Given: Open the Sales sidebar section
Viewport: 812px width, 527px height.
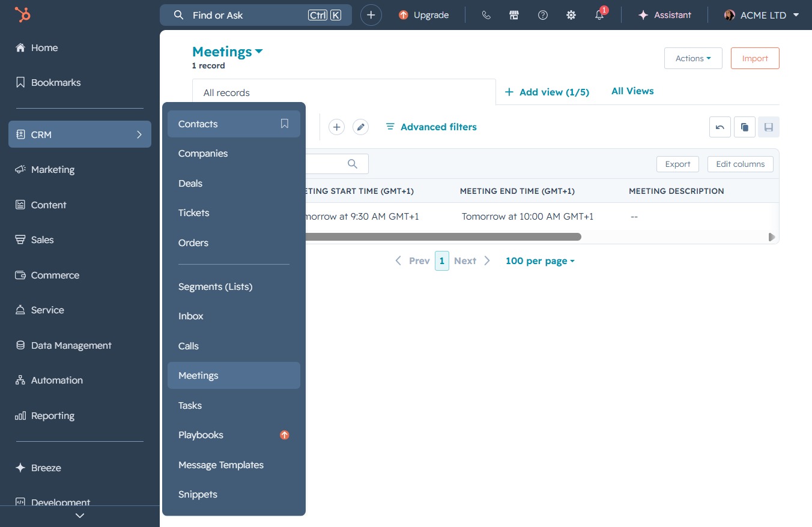Looking at the screenshot, I should coord(80,240).
